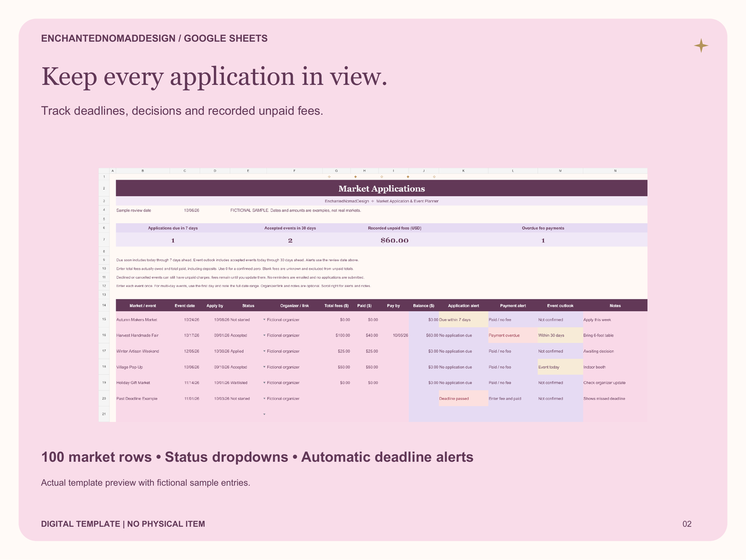Select the Village Pop-Up cell
The width and height of the screenshot is (746, 560).
pos(142,367)
